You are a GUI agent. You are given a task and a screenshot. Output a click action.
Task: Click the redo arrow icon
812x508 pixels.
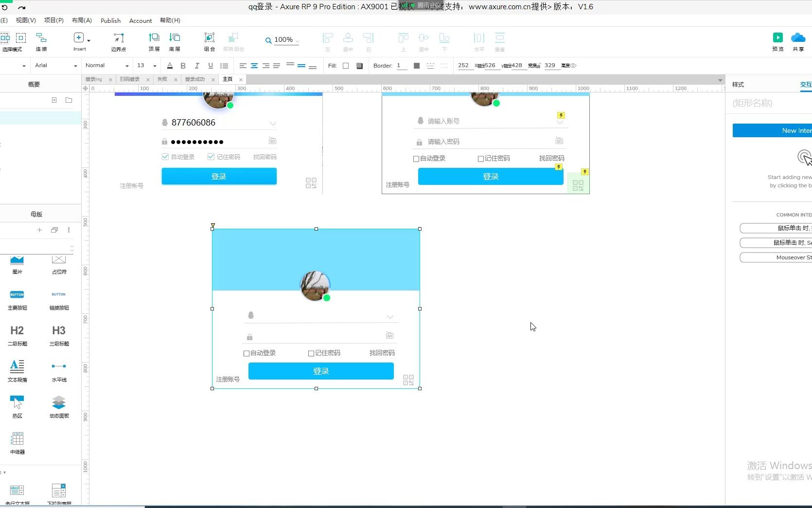click(21, 7)
